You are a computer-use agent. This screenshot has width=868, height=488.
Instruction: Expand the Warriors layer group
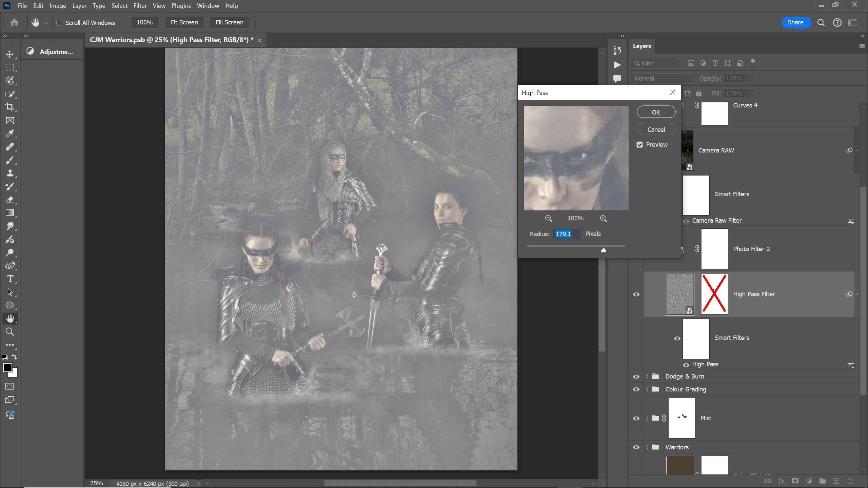pyautogui.click(x=647, y=447)
